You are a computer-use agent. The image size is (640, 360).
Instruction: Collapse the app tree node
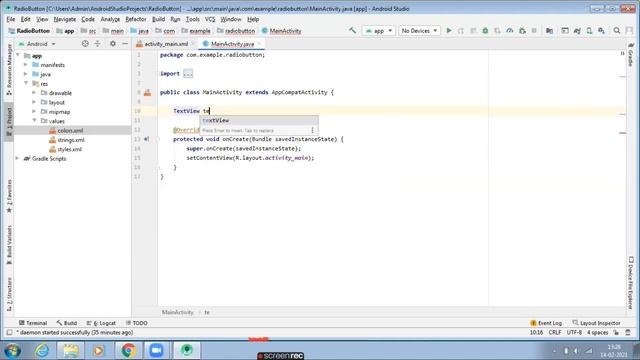(x=18, y=55)
